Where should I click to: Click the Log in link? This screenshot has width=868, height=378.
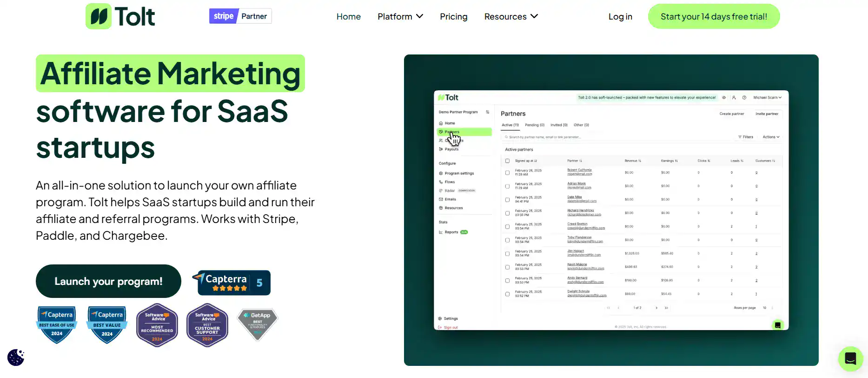coord(620,17)
